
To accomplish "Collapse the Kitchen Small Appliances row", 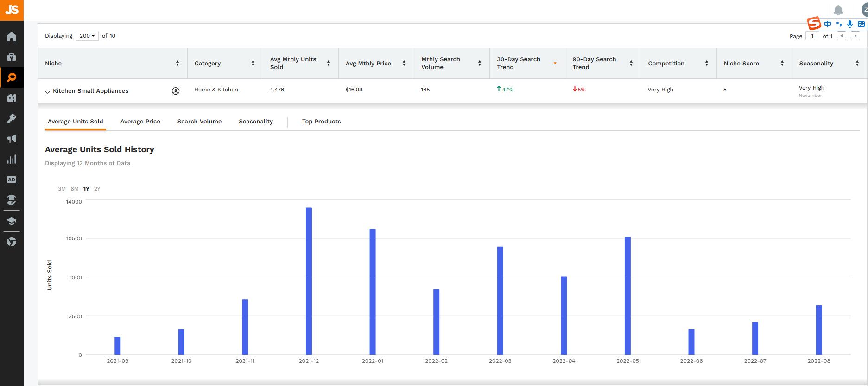I will click(47, 91).
